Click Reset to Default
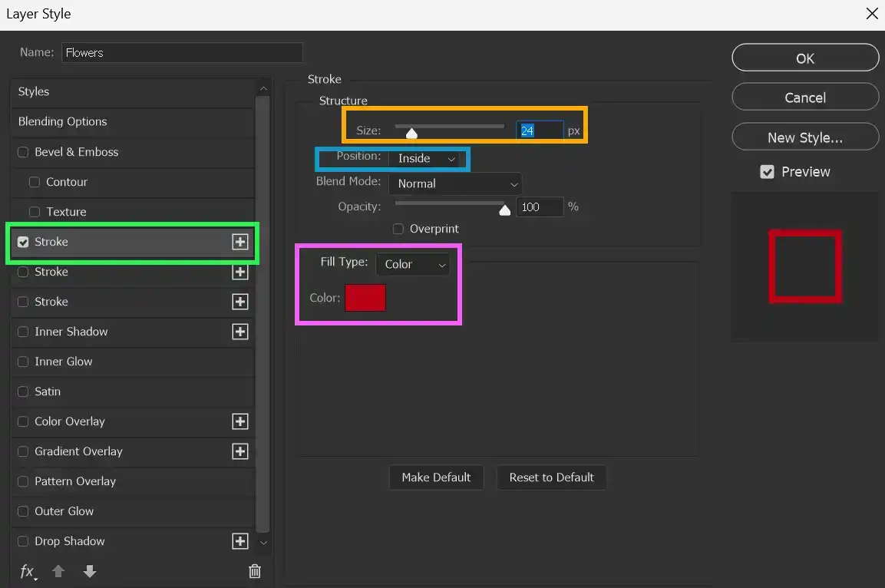This screenshot has width=885, height=588. [551, 477]
